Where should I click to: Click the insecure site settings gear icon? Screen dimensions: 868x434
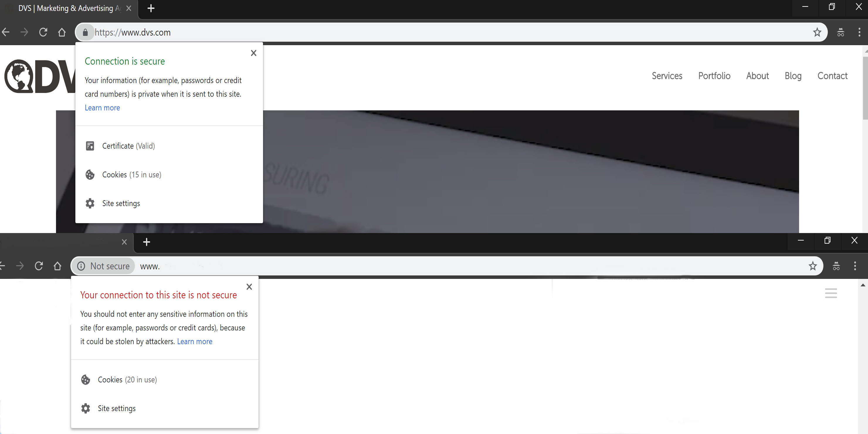pyautogui.click(x=85, y=408)
